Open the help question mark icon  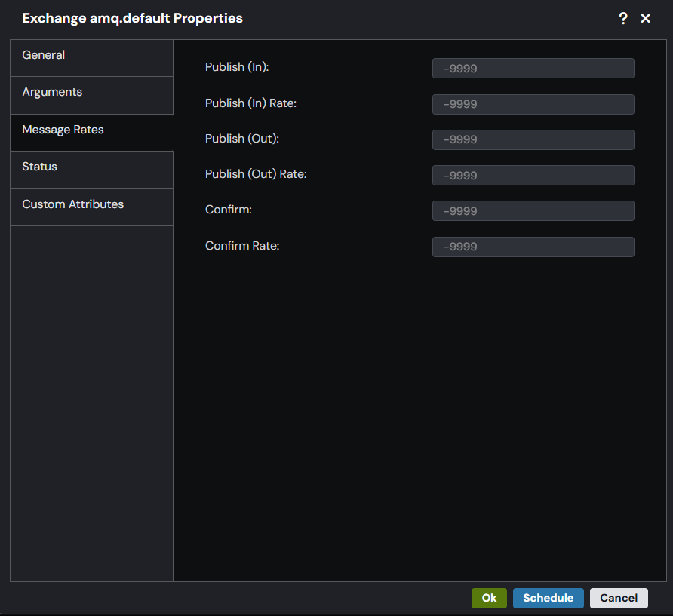623,18
